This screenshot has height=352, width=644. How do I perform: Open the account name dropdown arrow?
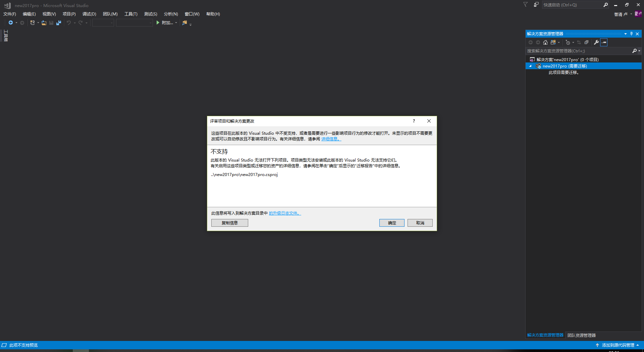click(631, 14)
